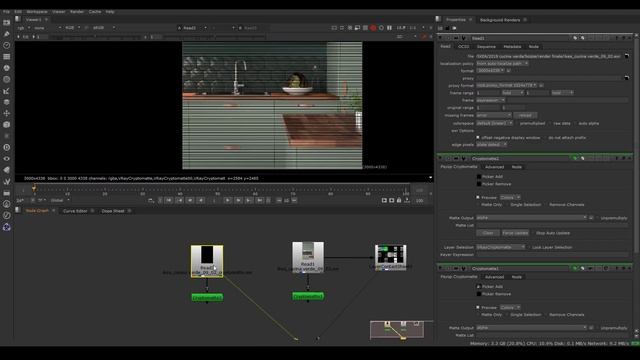The width and height of the screenshot is (640, 360).
Task: Open the Merge nodes toolbar icon
Action: [7, 102]
